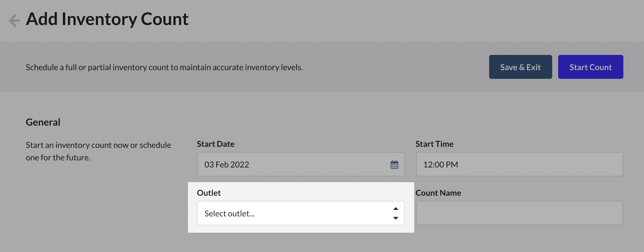Click the General section heading

43,122
